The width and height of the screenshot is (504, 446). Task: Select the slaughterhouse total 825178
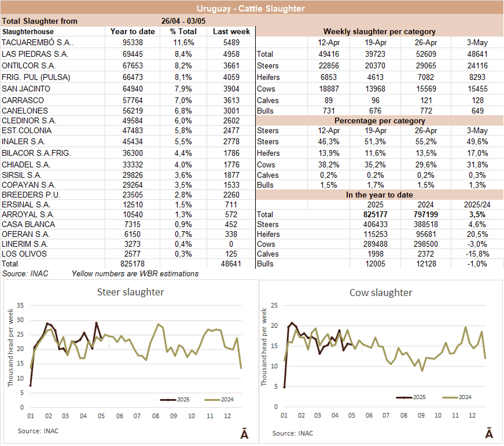133,264
